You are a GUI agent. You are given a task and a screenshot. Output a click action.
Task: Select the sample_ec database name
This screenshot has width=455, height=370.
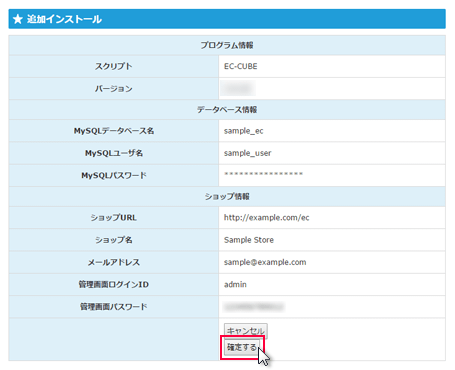(244, 131)
